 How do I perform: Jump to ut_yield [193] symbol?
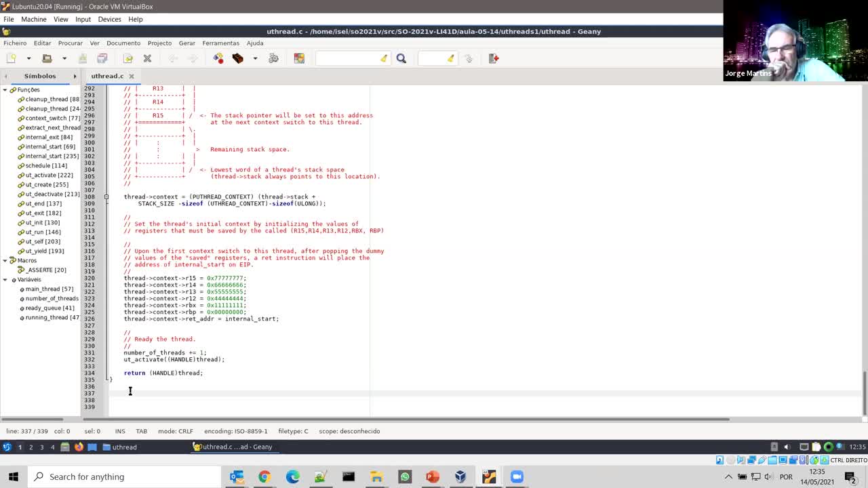tap(45, 251)
